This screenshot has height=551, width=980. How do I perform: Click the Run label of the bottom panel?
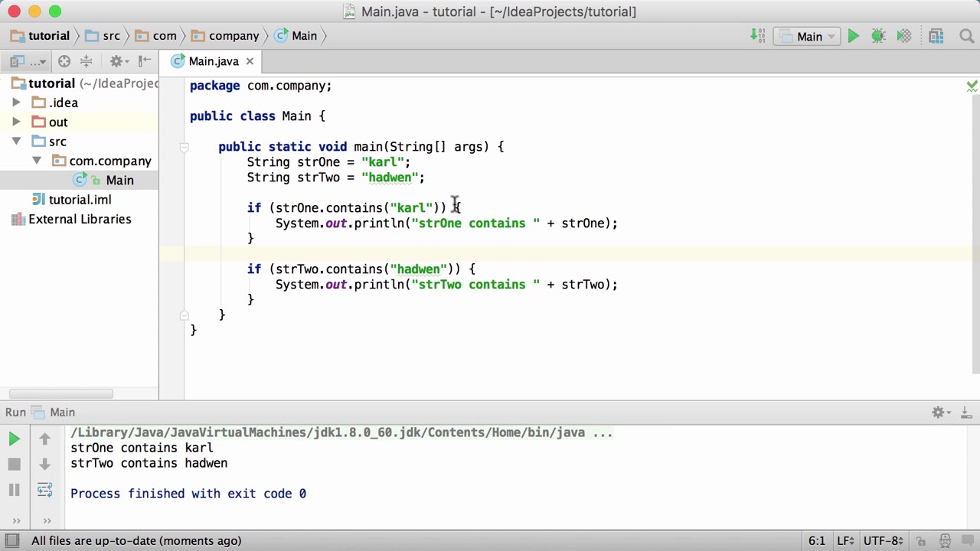pos(15,412)
